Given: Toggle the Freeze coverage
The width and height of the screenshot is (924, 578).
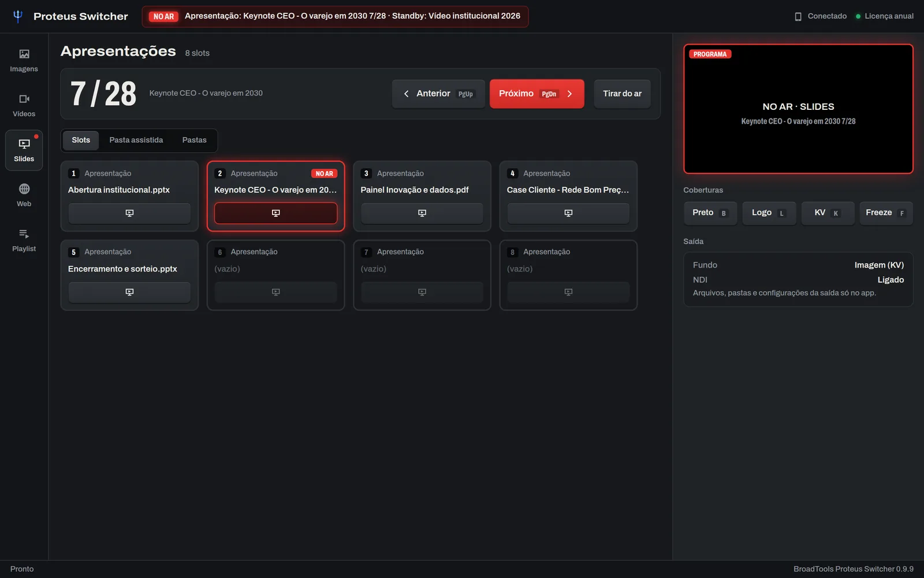Looking at the screenshot, I should pyautogui.click(x=886, y=213).
